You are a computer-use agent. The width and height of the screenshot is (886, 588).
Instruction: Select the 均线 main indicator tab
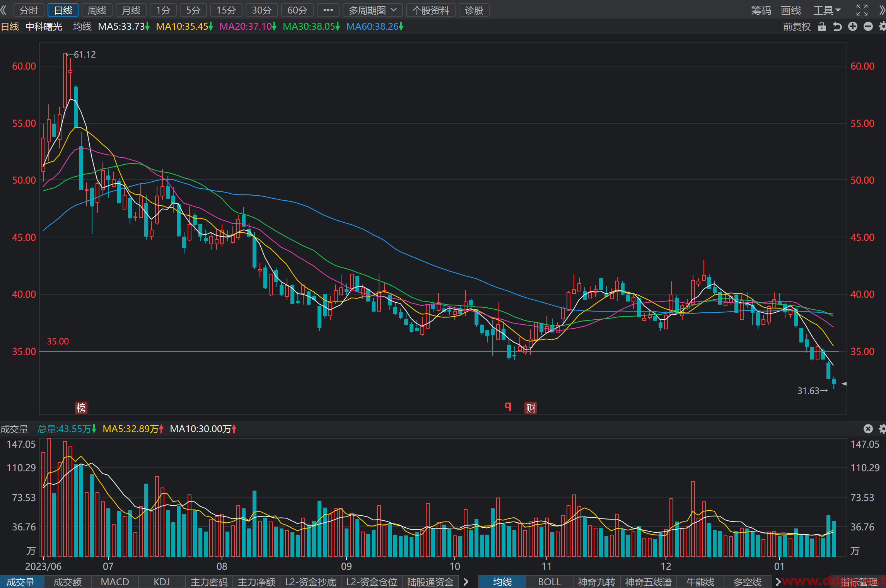502,582
